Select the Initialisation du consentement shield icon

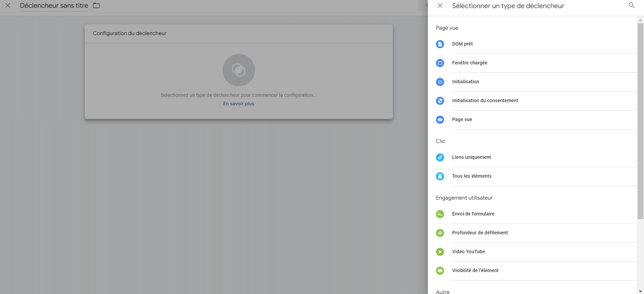coord(440,101)
